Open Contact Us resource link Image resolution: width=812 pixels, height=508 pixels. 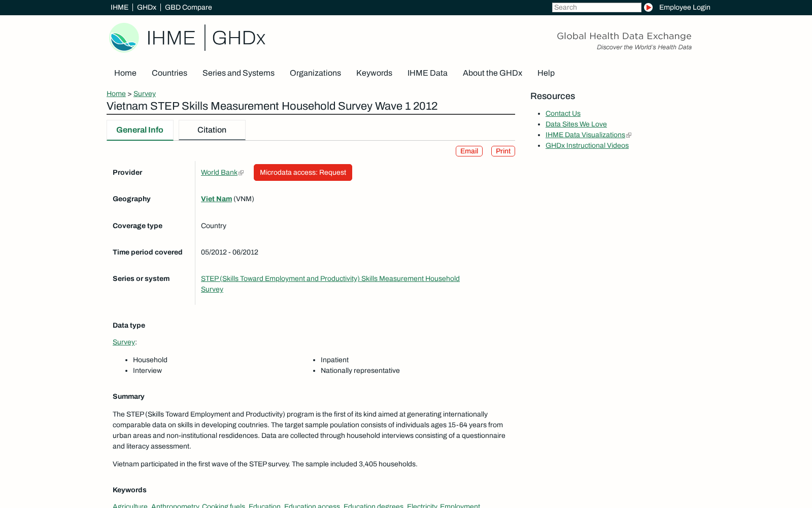click(x=563, y=113)
